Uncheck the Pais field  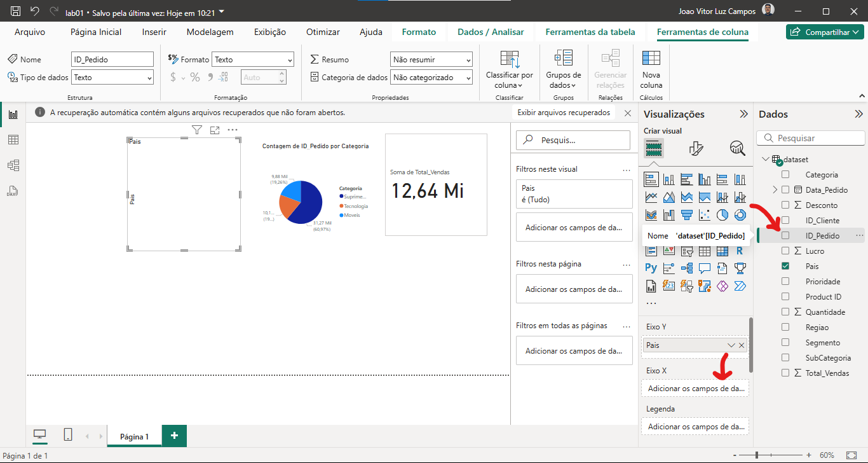click(785, 266)
